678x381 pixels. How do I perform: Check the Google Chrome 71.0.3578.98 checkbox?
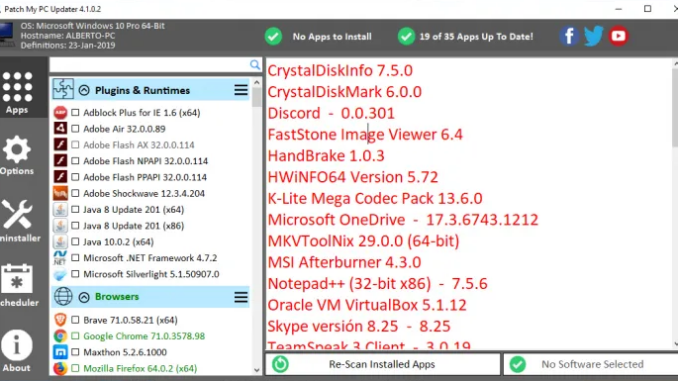(75, 336)
